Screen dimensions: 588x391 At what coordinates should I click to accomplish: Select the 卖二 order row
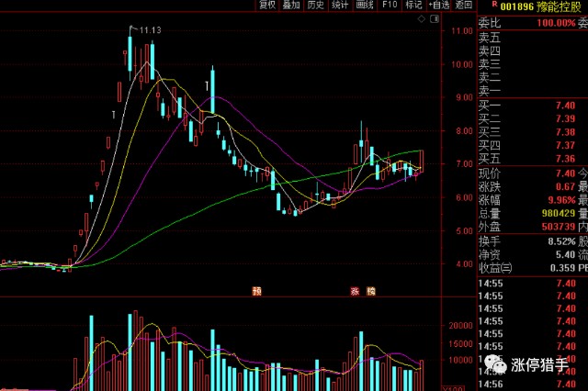[x=533, y=77]
